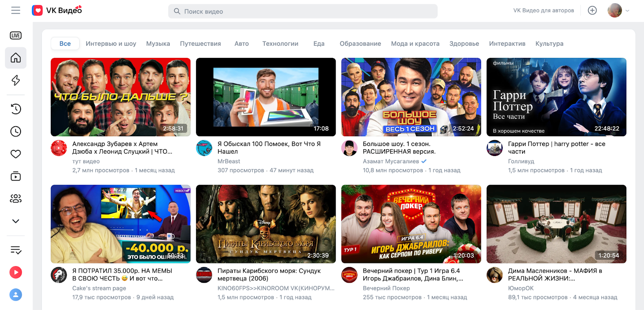
Task: Open channel name тут видео
Action: coord(86,161)
